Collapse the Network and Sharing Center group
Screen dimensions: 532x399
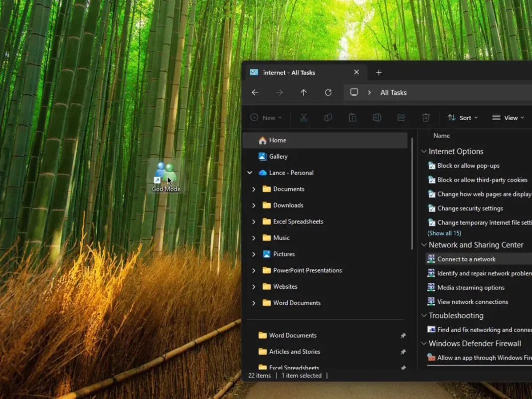(x=424, y=244)
